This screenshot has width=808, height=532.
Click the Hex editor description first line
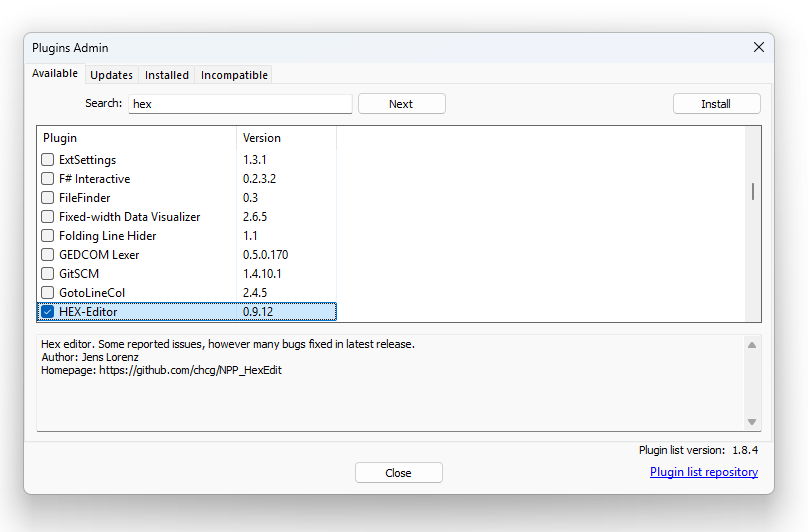point(228,344)
